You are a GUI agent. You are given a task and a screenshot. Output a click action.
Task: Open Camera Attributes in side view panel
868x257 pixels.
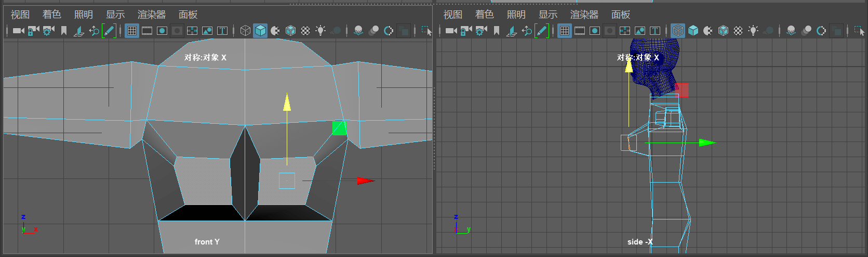(x=482, y=31)
